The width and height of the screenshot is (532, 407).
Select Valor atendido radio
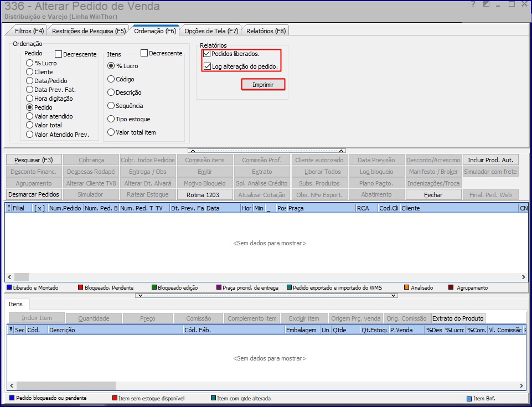pyautogui.click(x=29, y=116)
